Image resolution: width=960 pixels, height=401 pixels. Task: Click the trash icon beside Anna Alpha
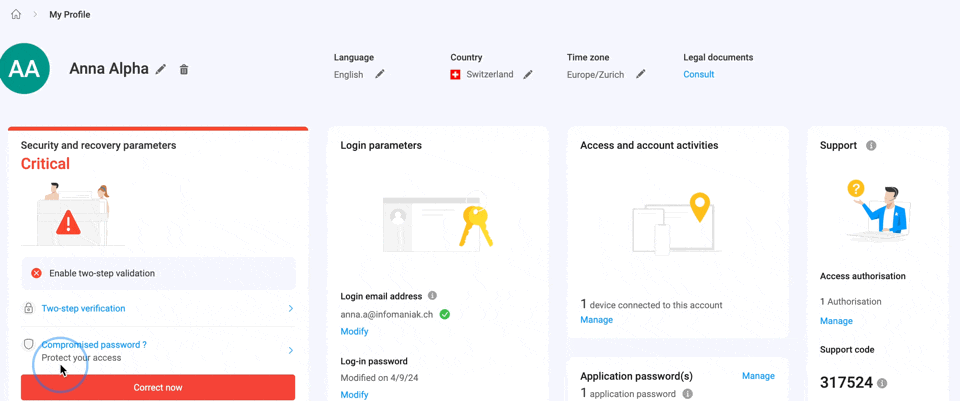tap(184, 69)
